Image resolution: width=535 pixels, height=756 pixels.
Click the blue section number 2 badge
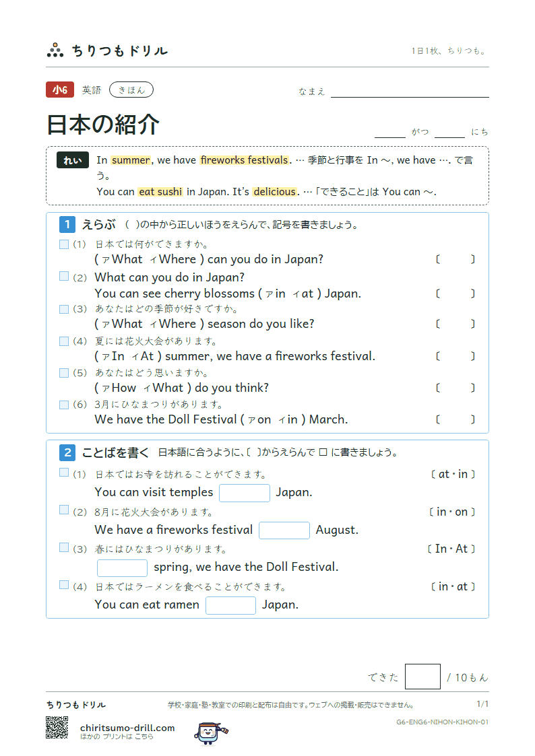coord(67,452)
